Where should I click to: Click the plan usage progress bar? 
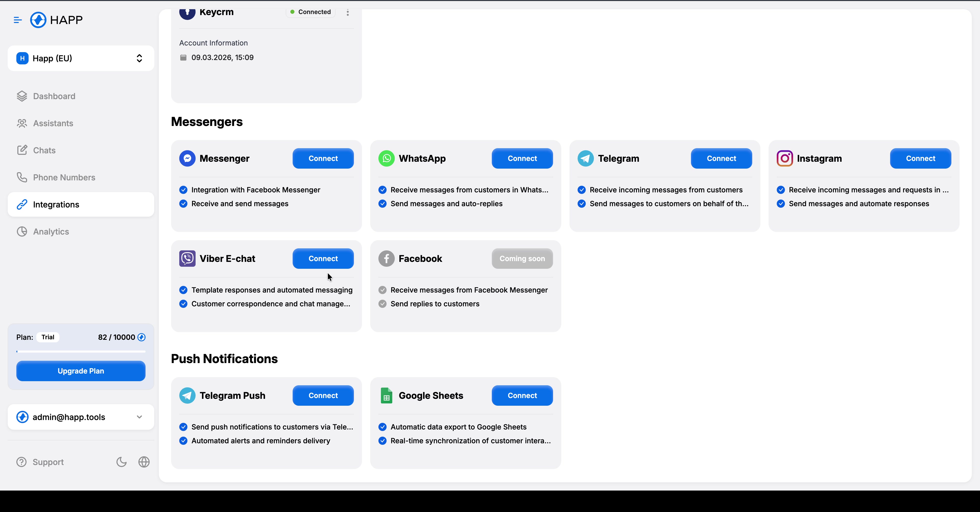click(81, 351)
